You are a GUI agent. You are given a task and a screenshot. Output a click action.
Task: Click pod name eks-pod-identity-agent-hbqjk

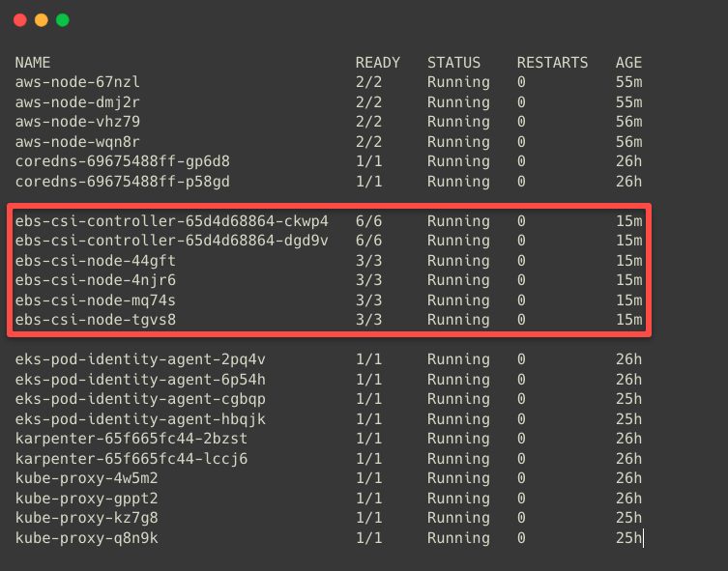(x=140, y=419)
